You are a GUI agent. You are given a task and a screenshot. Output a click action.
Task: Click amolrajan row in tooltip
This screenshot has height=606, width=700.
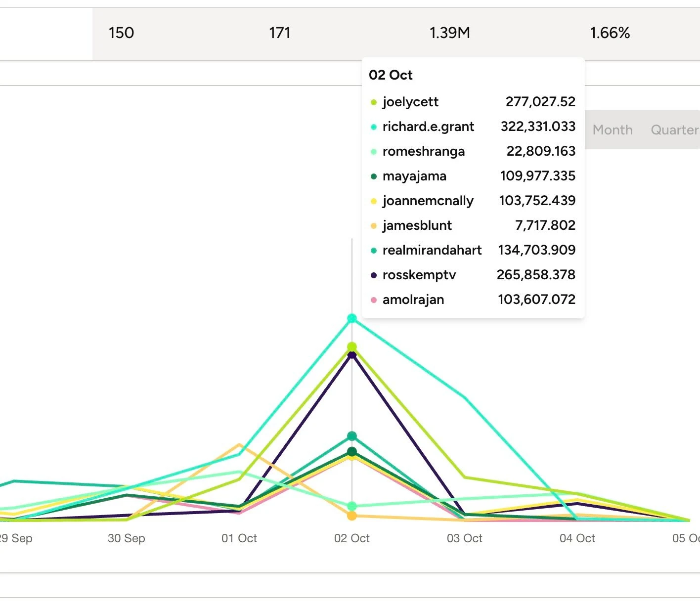(473, 300)
